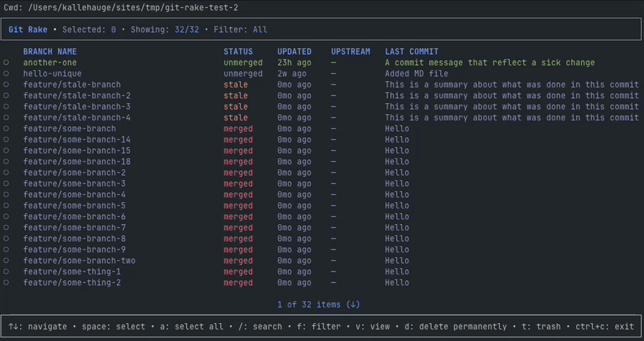Click the BRANCH NAME column header
Image resolution: width=644 pixels, height=341 pixels.
[50, 52]
